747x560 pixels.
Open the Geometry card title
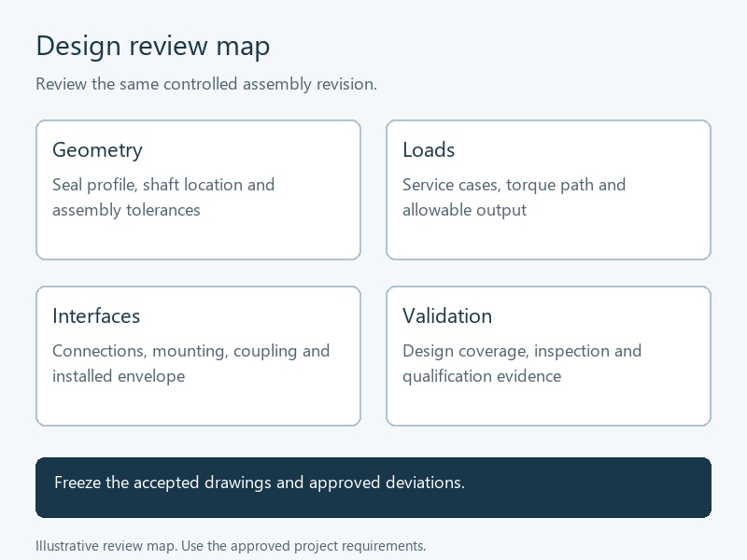[x=97, y=150]
